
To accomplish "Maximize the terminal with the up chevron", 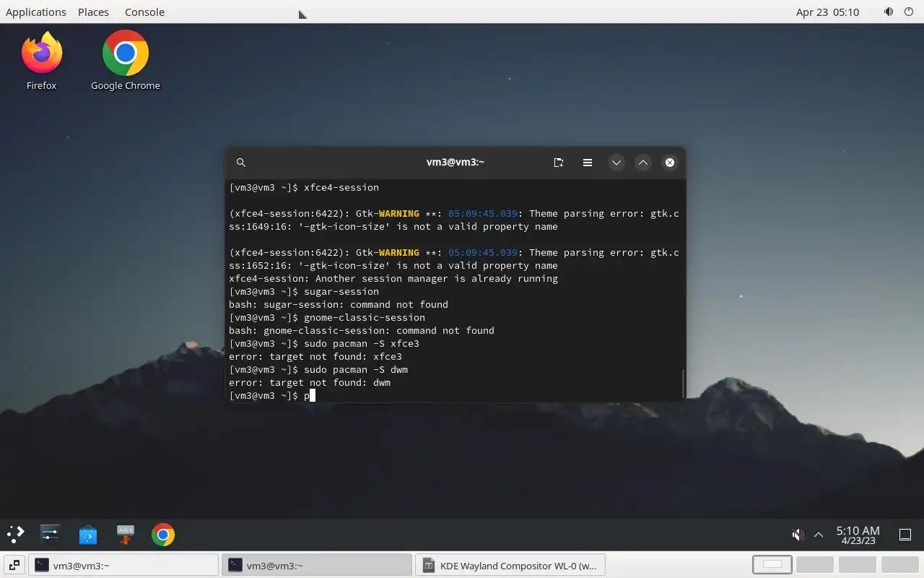I will click(x=643, y=163).
